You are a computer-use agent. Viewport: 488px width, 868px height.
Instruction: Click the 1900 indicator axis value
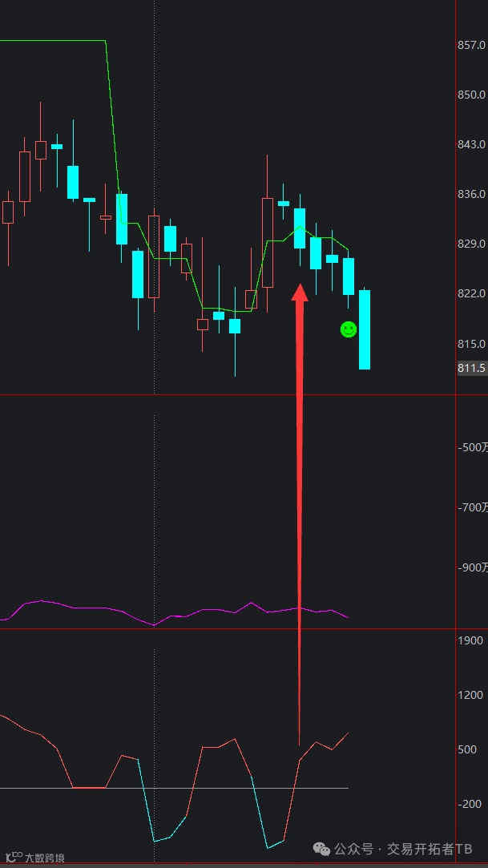click(471, 640)
